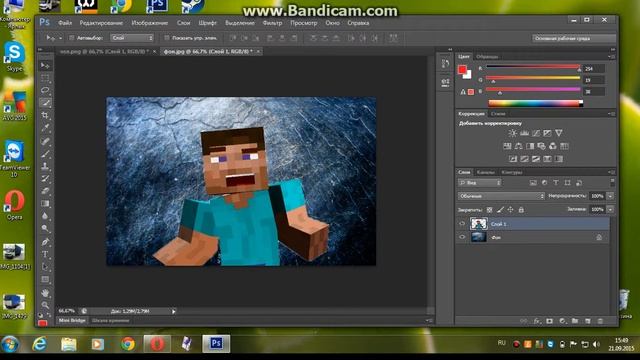Image resolution: width=640 pixels, height=360 pixels.
Task: Toggle lock all padlock icon
Action: click(x=521, y=210)
